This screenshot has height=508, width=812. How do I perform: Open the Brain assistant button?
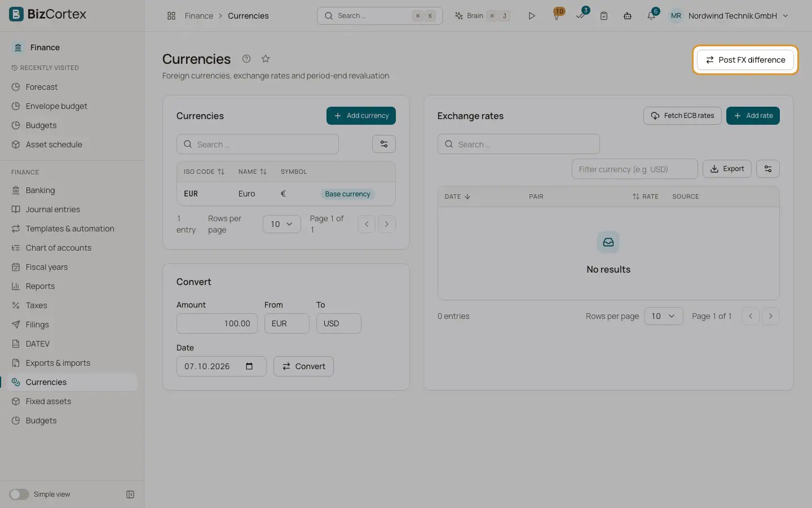click(x=483, y=16)
